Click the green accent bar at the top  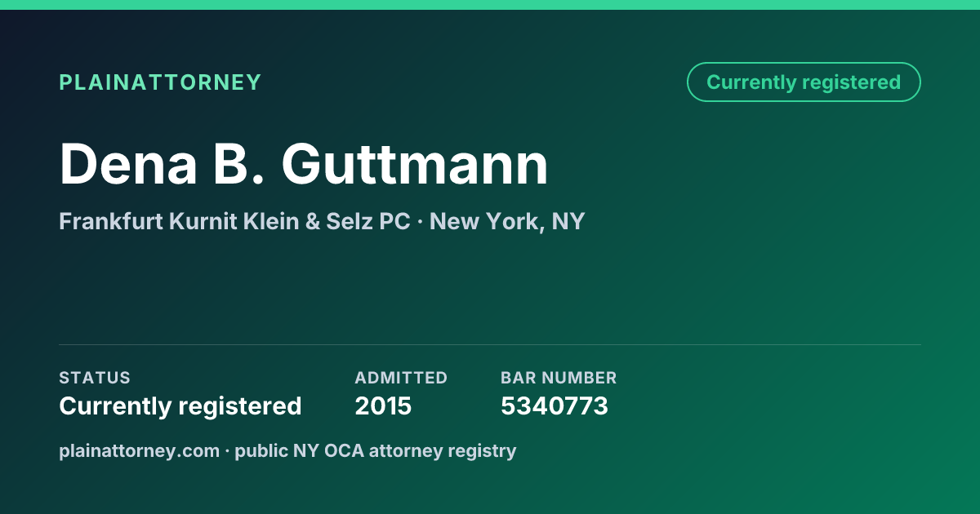490,5
